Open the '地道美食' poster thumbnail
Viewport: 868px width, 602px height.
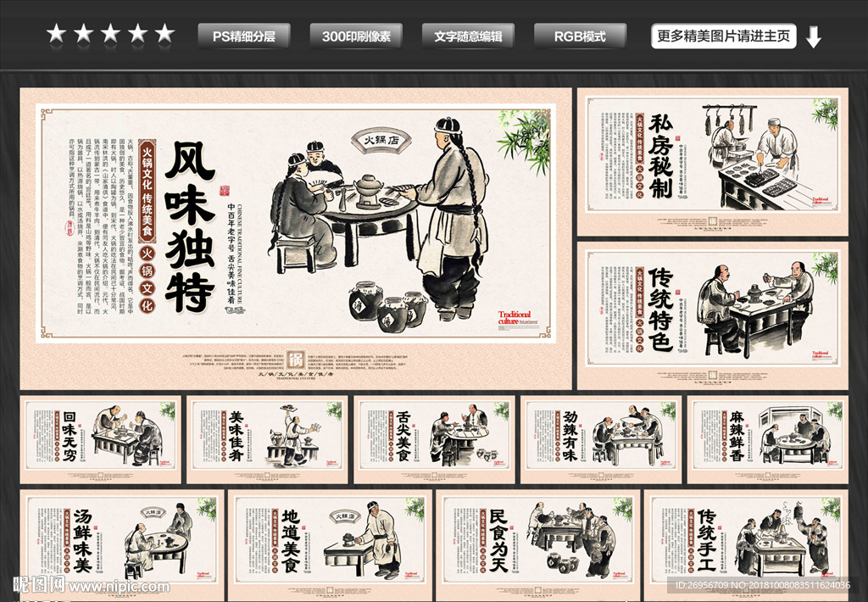point(330,545)
